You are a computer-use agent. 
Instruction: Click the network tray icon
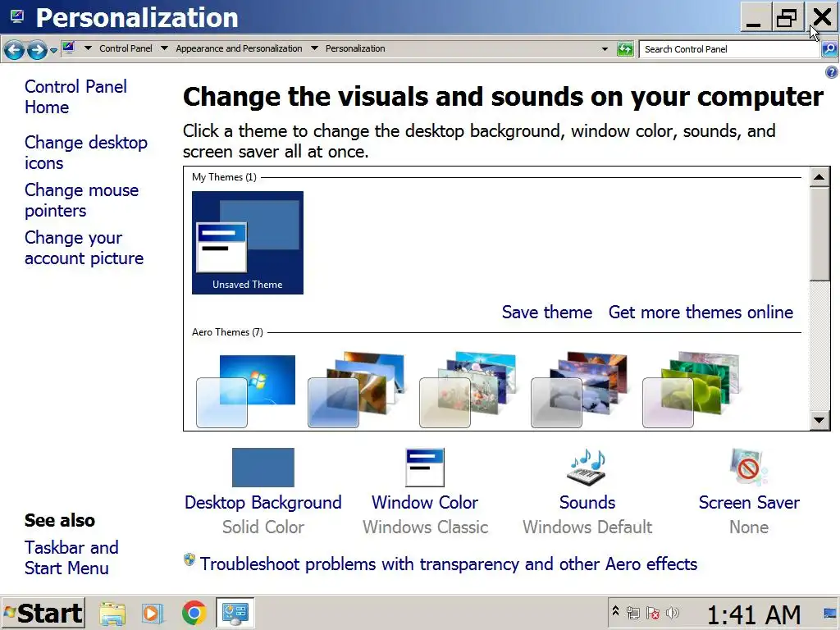pyautogui.click(x=632, y=613)
